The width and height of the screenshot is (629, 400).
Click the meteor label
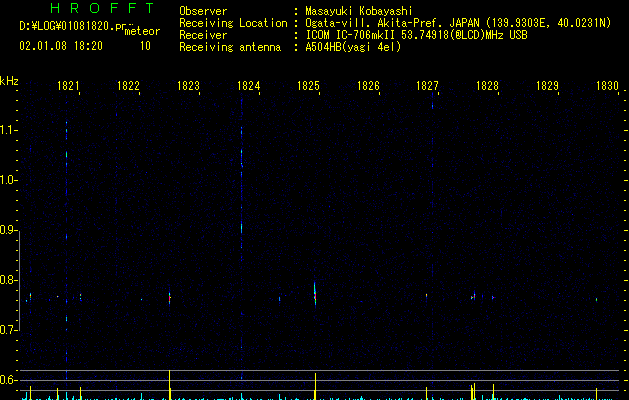click(x=142, y=31)
